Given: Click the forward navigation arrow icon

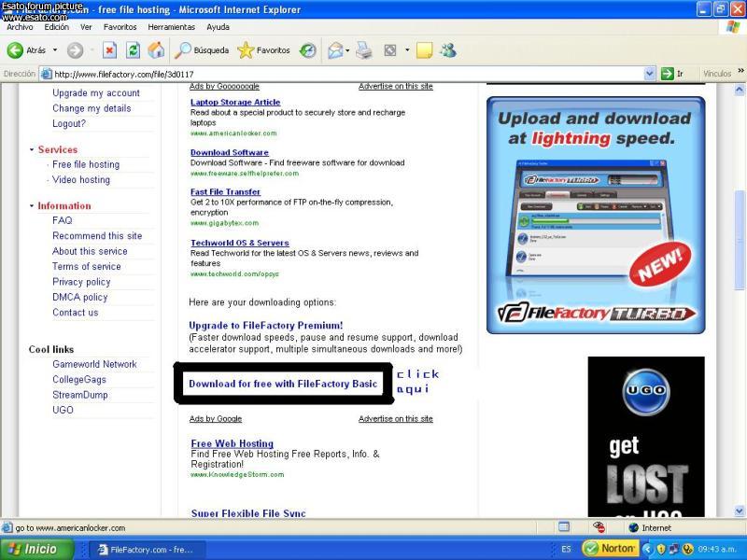Looking at the screenshot, I should pyautogui.click(x=75, y=50).
